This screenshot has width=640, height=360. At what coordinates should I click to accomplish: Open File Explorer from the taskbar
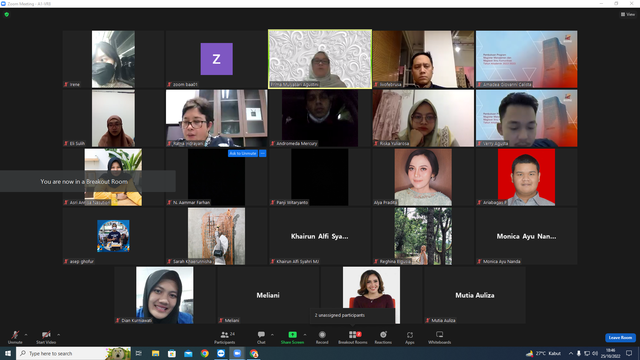156,353
